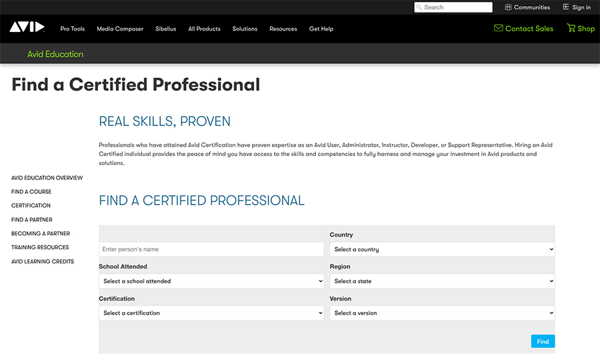Viewport: 600px width, 364px height.
Task: Click the Region field label
Action: click(x=340, y=267)
